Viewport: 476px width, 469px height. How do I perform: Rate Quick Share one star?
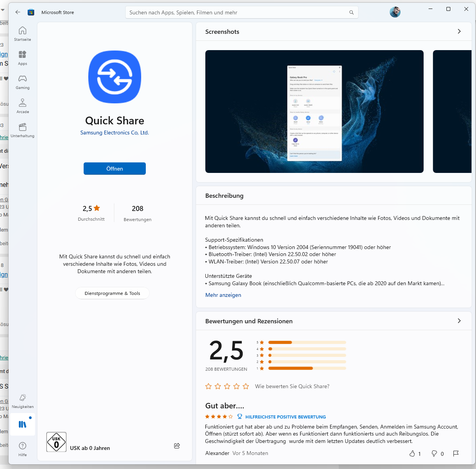(208, 386)
